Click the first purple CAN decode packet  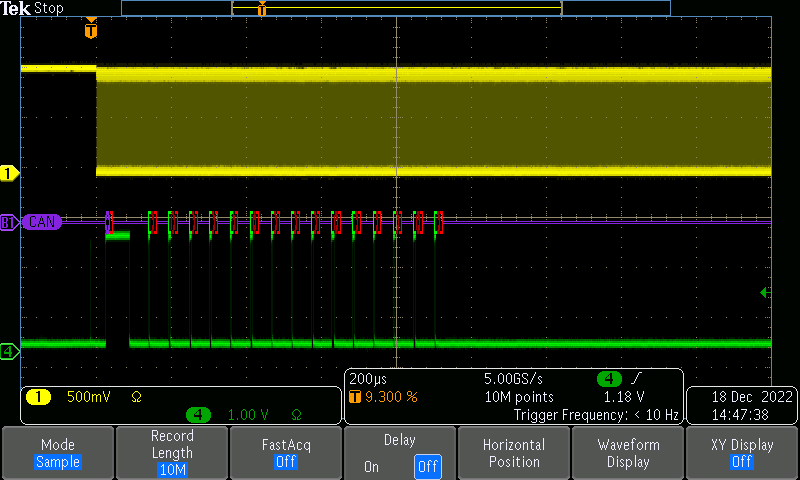(109, 222)
